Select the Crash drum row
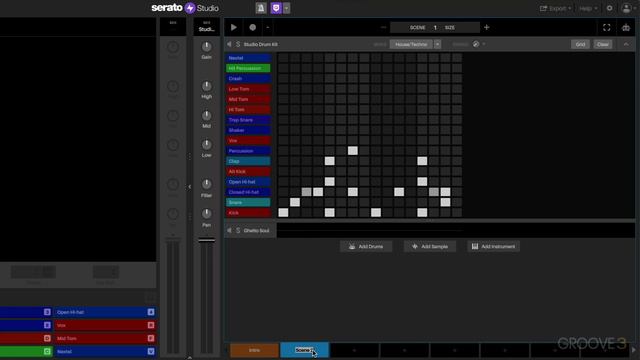The height and width of the screenshot is (360, 640). (x=248, y=78)
